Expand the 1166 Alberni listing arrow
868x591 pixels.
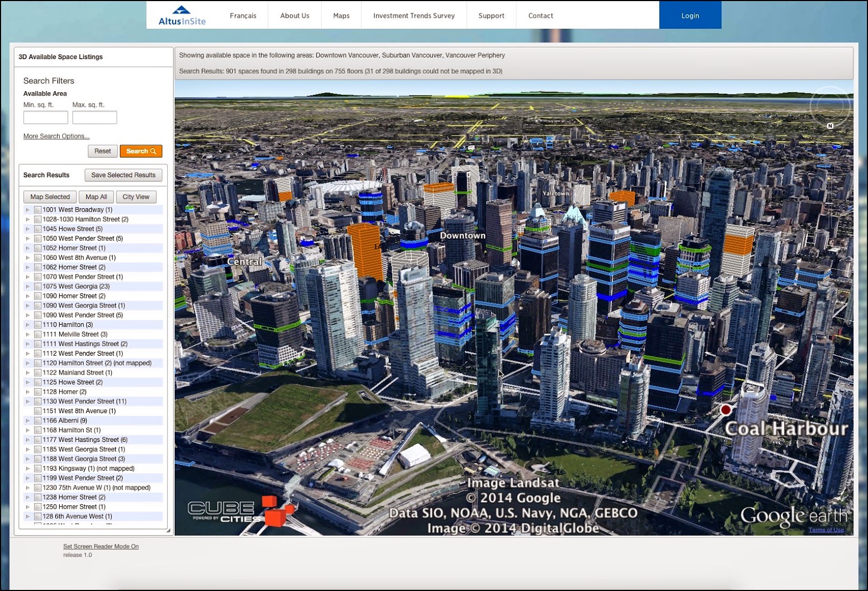pyautogui.click(x=28, y=421)
